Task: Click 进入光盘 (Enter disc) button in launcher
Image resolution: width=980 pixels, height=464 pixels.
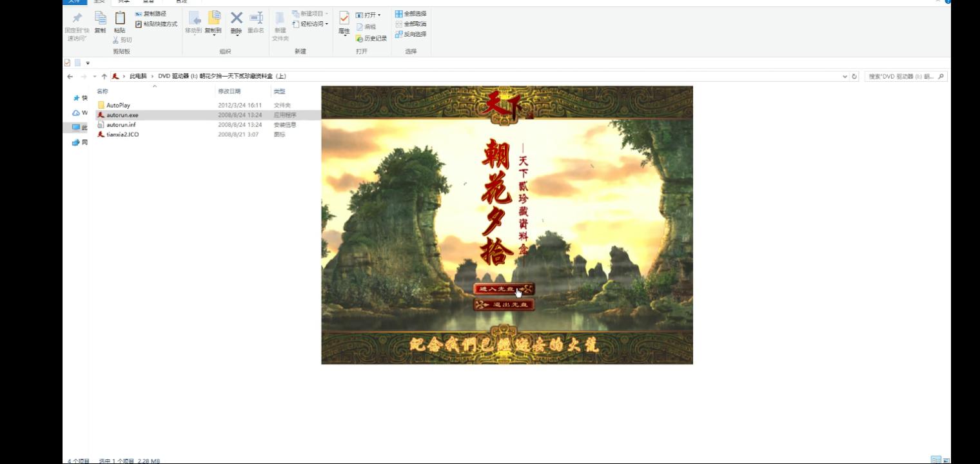Action: click(504, 289)
